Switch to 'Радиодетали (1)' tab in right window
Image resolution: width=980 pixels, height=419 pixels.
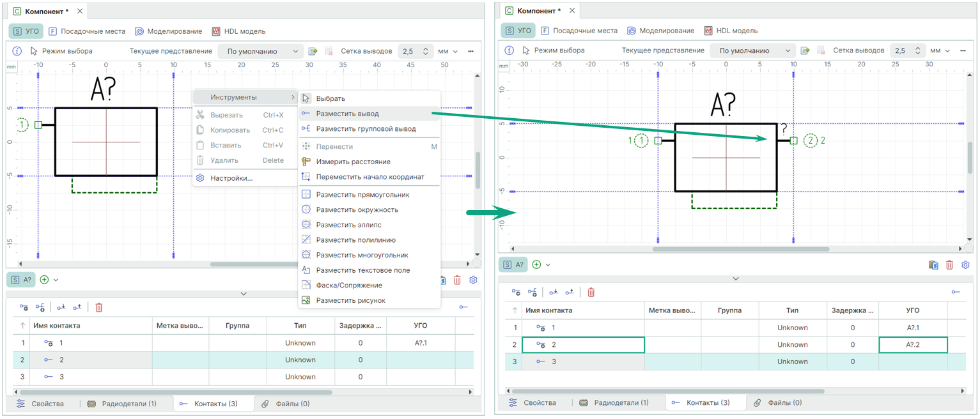[614, 402]
